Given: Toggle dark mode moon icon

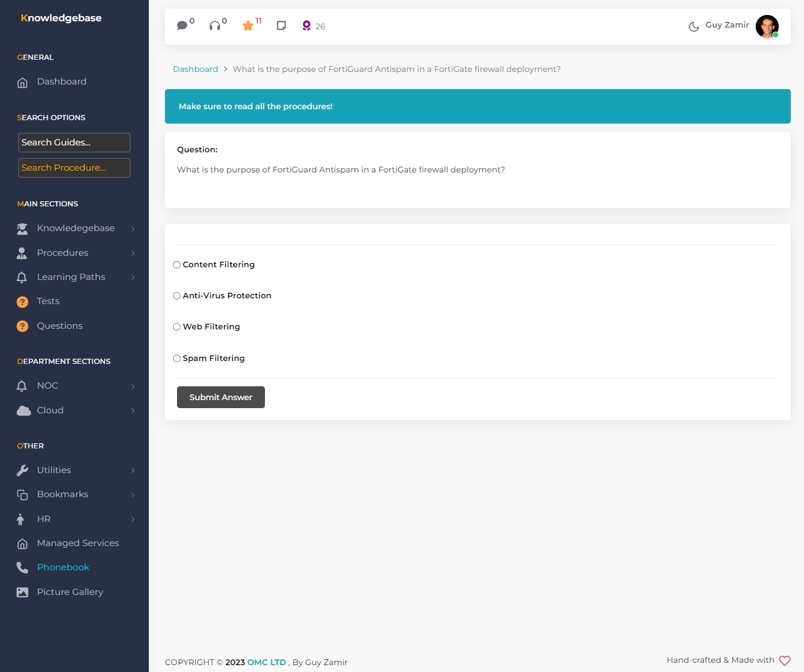Looking at the screenshot, I should pyautogui.click(x=694, y=26).
